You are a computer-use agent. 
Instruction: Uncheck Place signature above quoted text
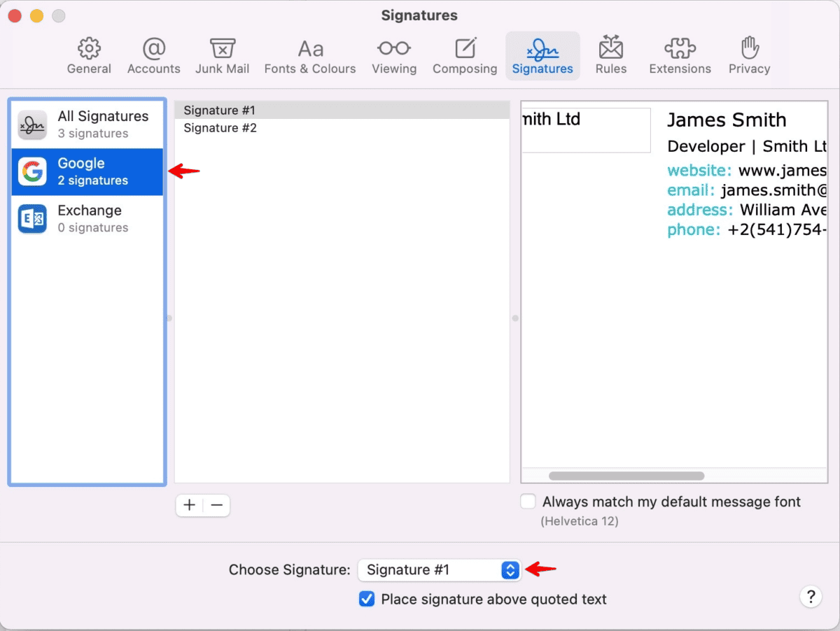point(367,600)
